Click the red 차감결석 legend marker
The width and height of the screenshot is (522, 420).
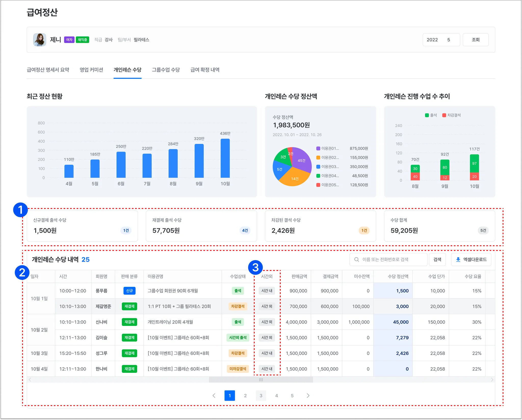pos(444,115)
